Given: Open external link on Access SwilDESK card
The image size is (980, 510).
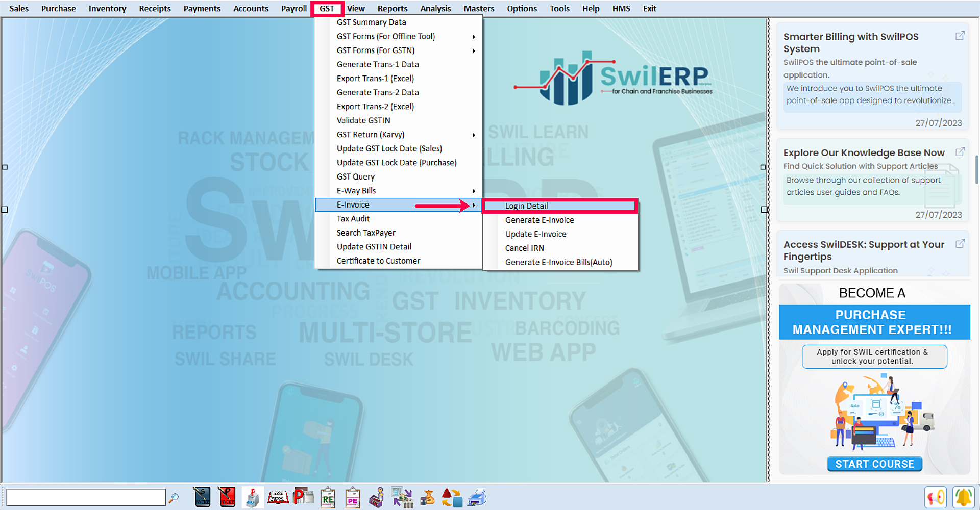Looking at the screenshot, I should [x=960, y=244].
